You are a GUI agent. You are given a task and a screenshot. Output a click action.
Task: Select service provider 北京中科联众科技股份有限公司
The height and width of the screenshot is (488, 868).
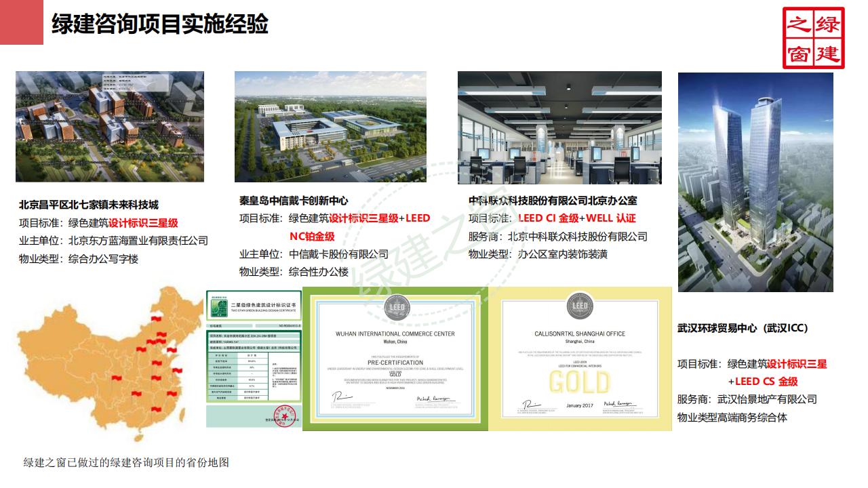click(578, 237)
